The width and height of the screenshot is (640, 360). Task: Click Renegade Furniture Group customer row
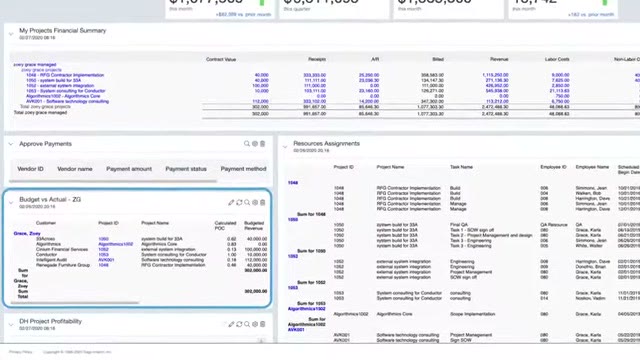[63, 265]
